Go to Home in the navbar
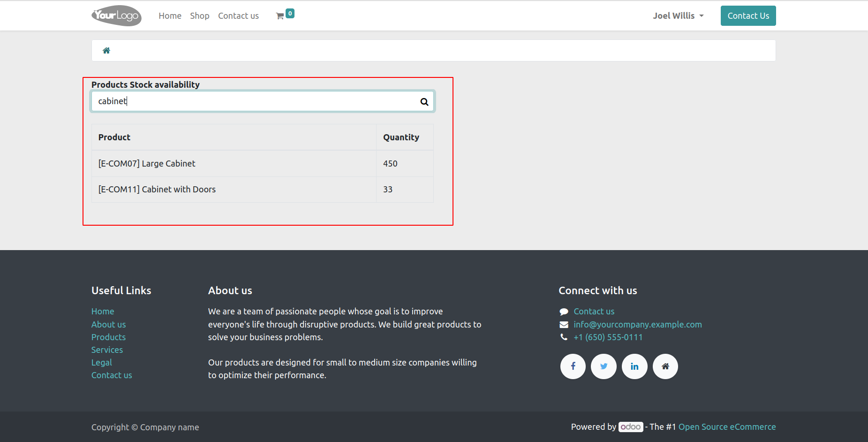Image resolution: width=868 pixels, height=442 pixels. [x=170, y=16]
